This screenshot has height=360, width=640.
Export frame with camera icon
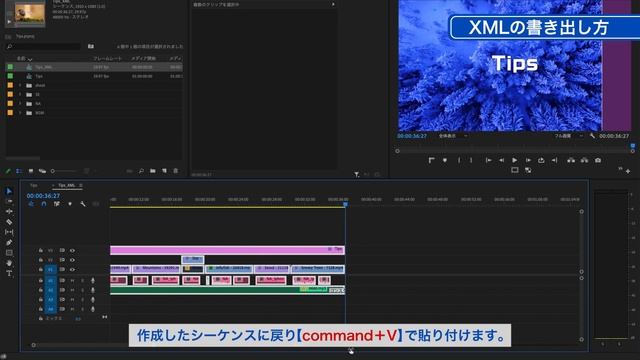(598, 160)
